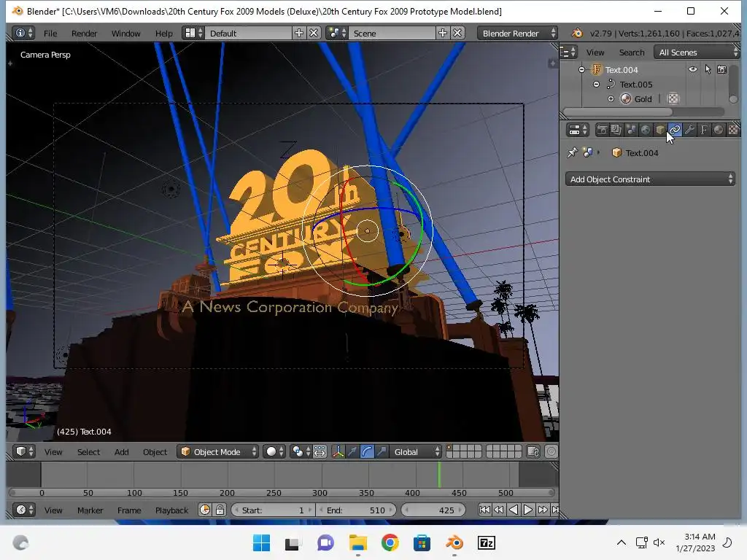This screenshot has width=747, height=560.
Task: Click the Scene name field
Action: [392, 33]
